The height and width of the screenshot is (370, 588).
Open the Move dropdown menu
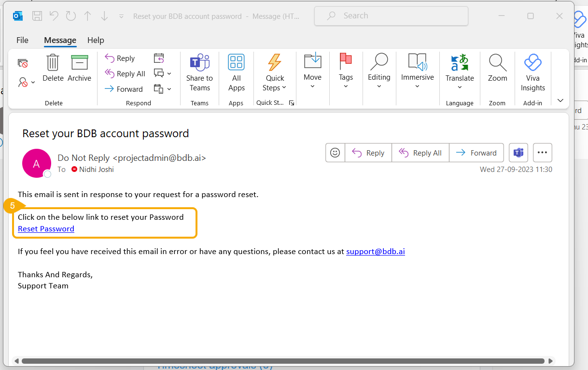click(312, 86)
